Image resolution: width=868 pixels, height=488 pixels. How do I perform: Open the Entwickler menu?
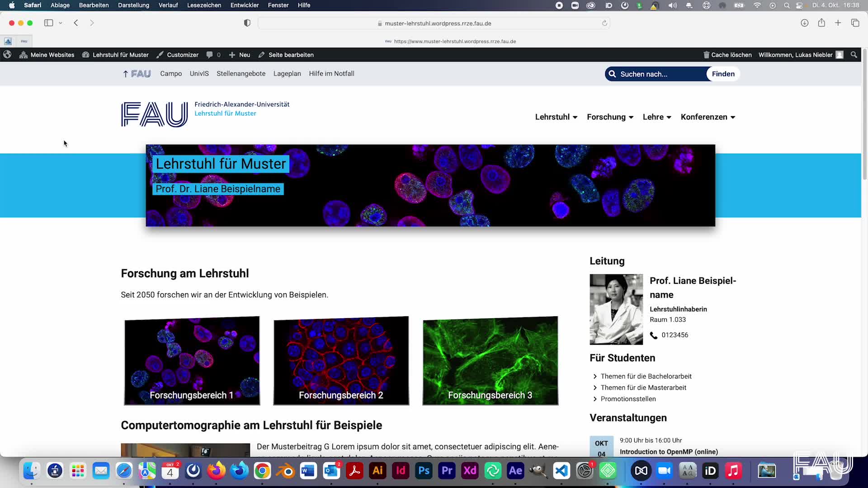[244, 5]
